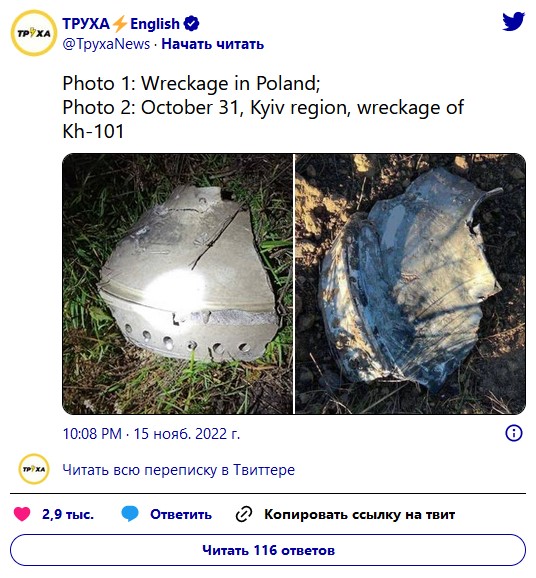Open Kyiv region Kh-101 wreckage photo
Viewport: 536px width, 578px height.
(410, 283)
